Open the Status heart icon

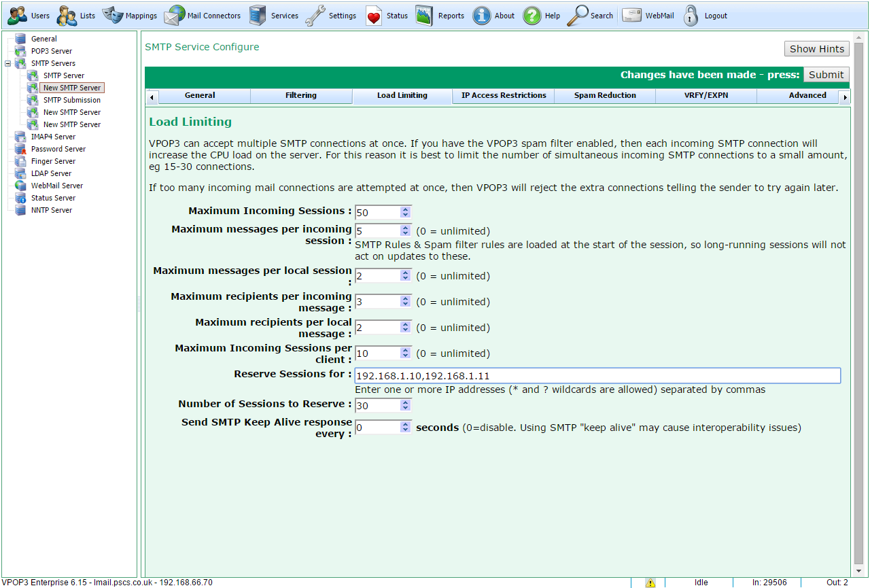pos(374,15)
